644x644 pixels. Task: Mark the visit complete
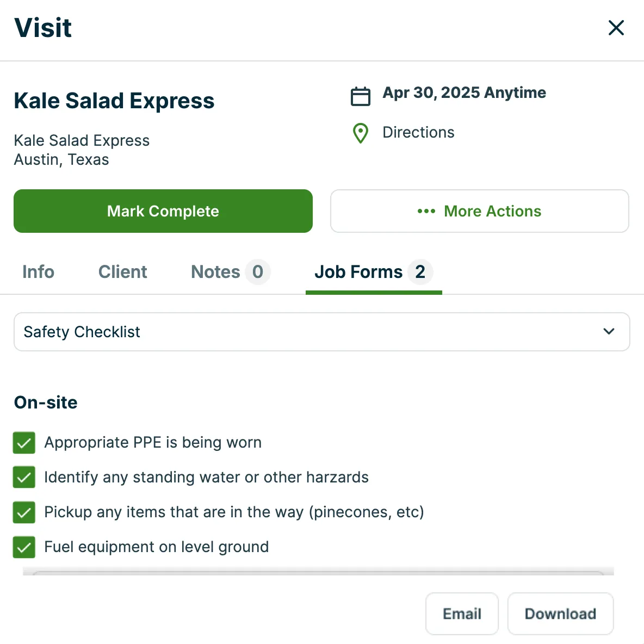pos(163,211)
